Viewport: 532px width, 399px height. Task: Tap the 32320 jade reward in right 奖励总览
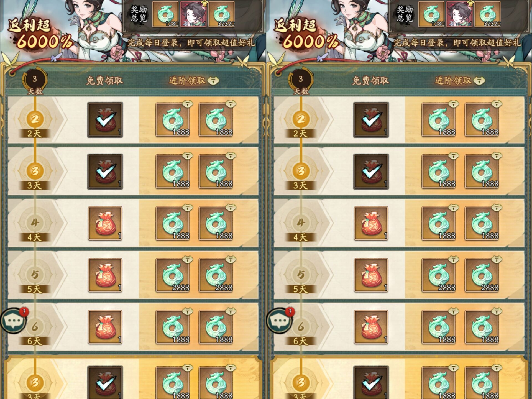487,14
